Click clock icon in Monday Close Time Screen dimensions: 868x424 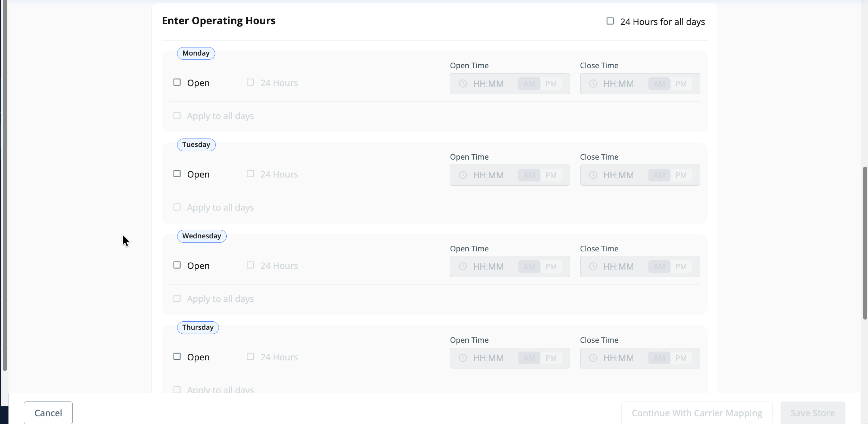coord(593,84)
